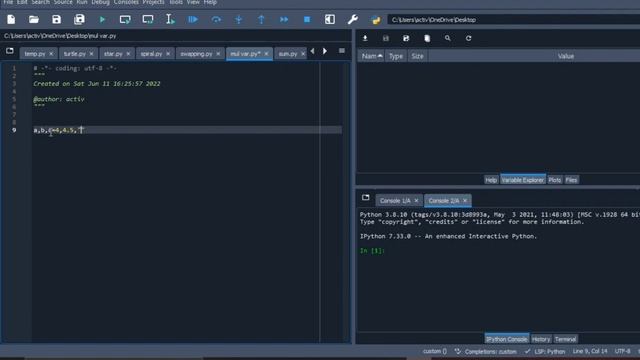Close the swapping.py tab

(x=218, y=53)
